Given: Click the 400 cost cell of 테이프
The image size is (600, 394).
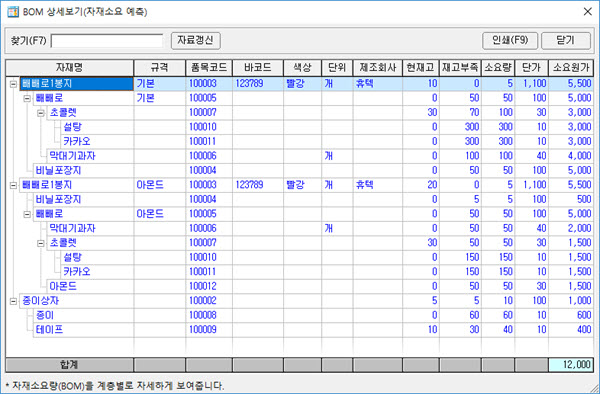Looking at the screenshot, I should [571, 330].
